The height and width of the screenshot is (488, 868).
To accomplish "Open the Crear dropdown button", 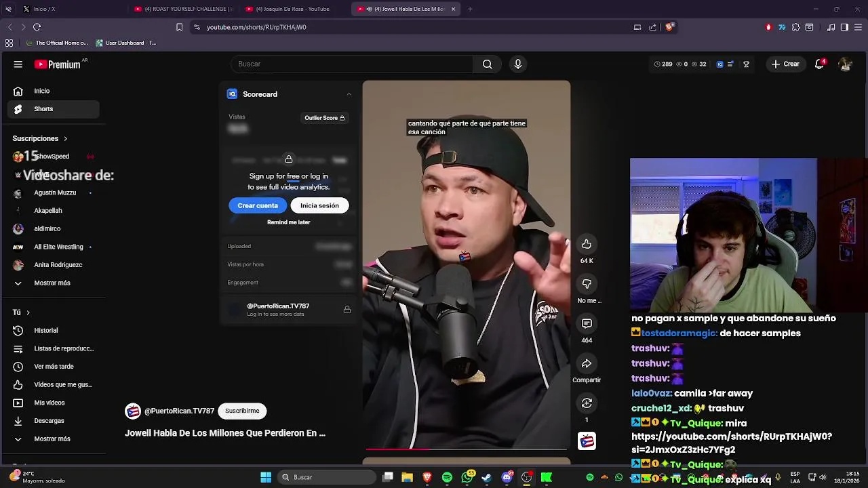I will [785, 64].
